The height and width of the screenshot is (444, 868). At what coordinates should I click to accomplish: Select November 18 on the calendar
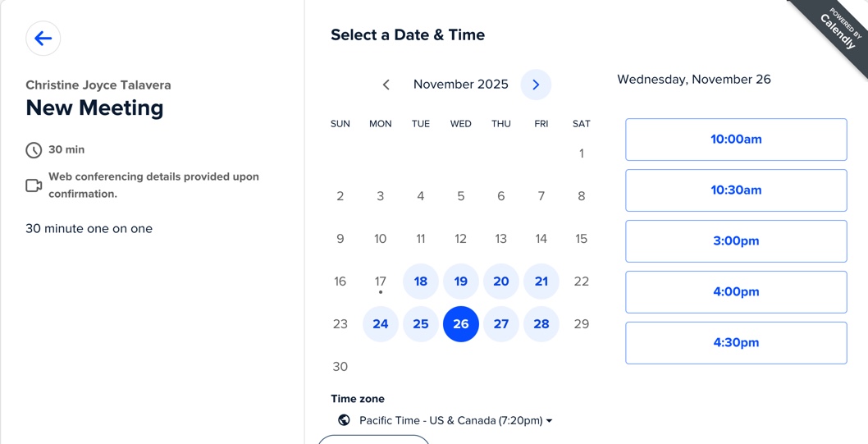421,282
